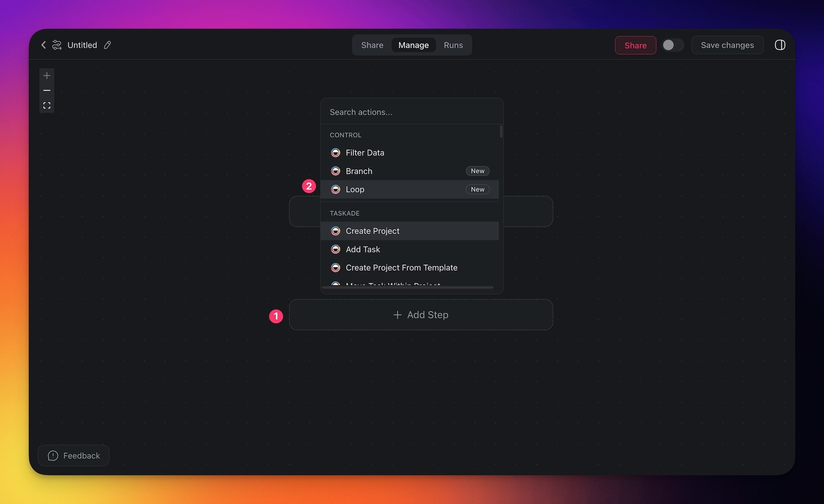
Task: Open the Share tab in center
Action: tap(372, 45)
